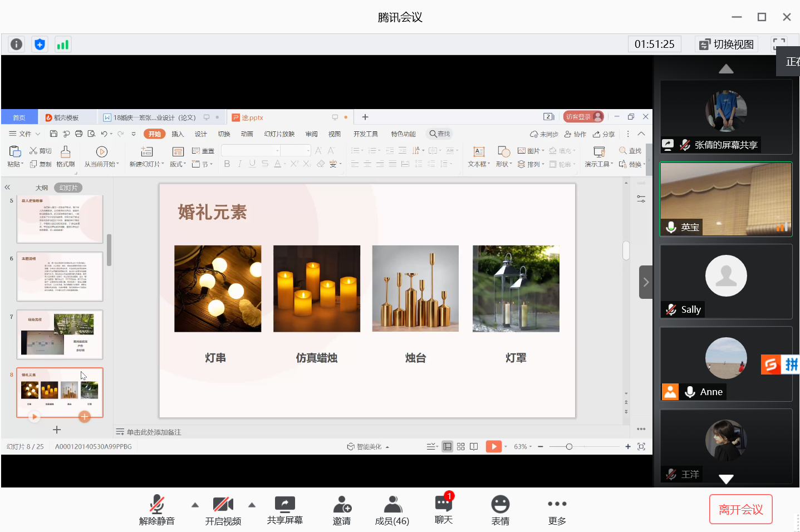Collapse the participant video sidebar

[645, 282]
